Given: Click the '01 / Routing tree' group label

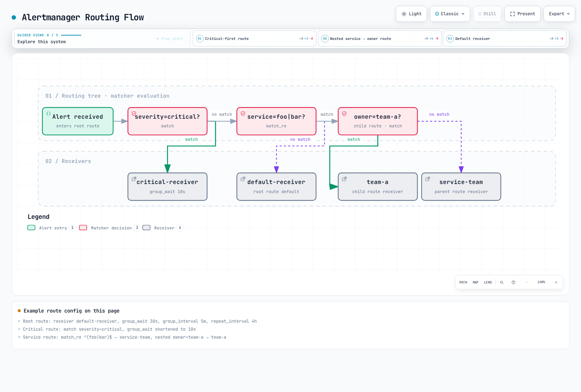Looking at the screenshot, I should click(x=107, y=96).
